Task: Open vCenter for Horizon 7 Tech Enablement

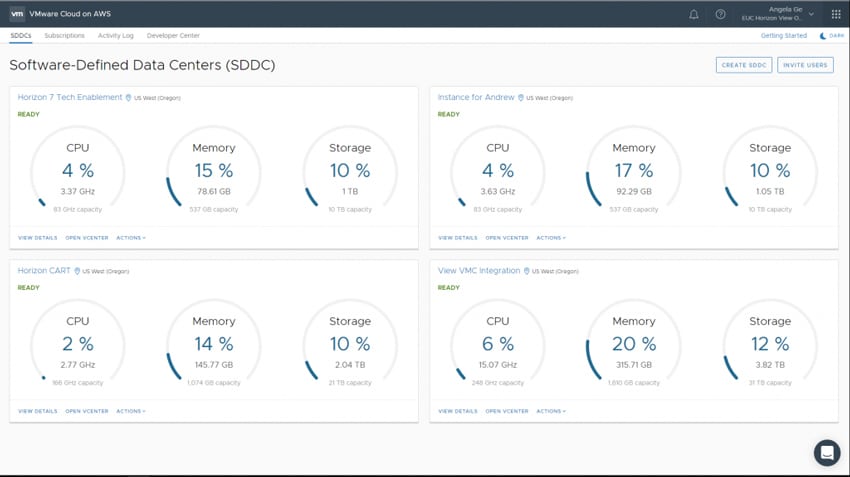Action: coord(87,238)
